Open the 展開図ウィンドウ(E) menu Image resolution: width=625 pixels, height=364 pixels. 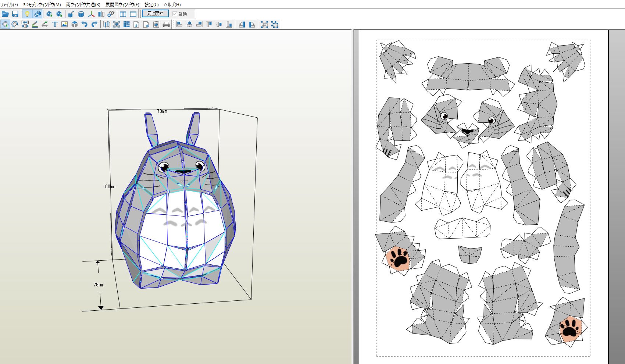pos(122,4)
